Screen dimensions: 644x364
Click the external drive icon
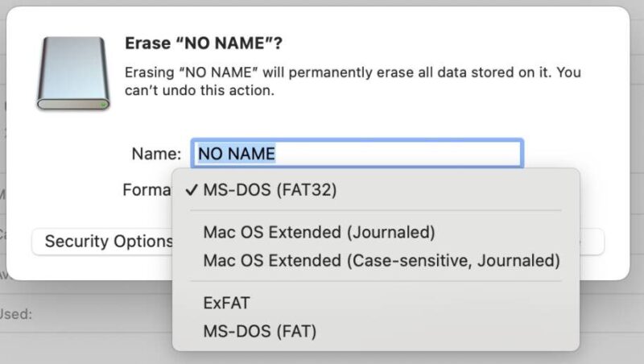click(x=72, y=73)
